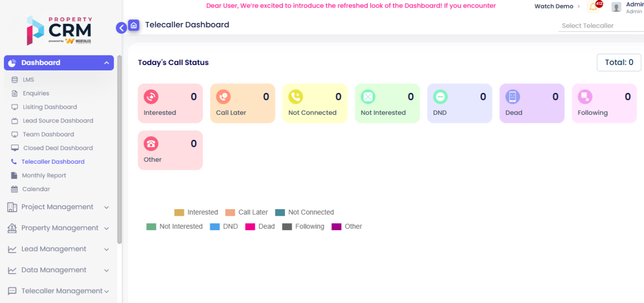Screen dimensions: 644x303
Task: Click the Dead status phone icon
Action: click(513, 97)
